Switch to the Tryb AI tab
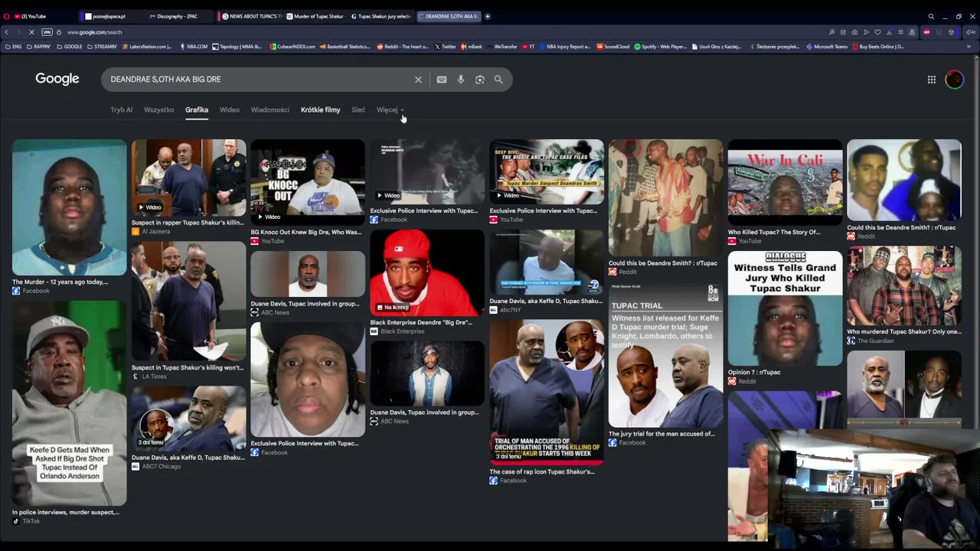Image resolution: width=980 pixels, height=551 pixels. click(121, 109)
